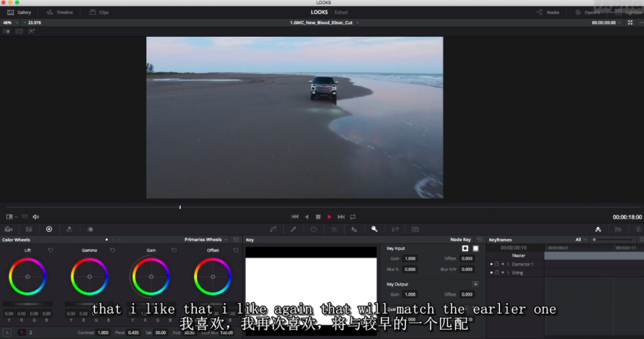Open 3D stereoscopic palette
The width and height of the screenshot is (644, 339).
pos(415,229)
